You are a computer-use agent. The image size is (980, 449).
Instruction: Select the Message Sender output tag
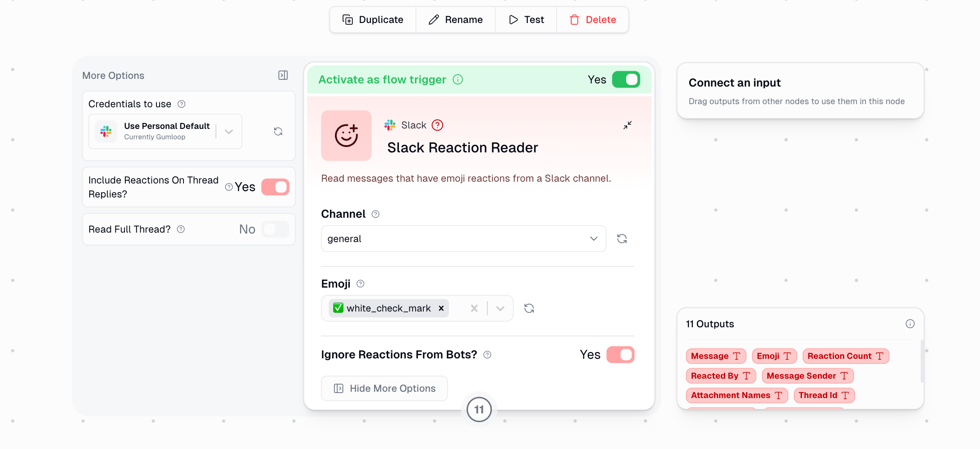807,376
